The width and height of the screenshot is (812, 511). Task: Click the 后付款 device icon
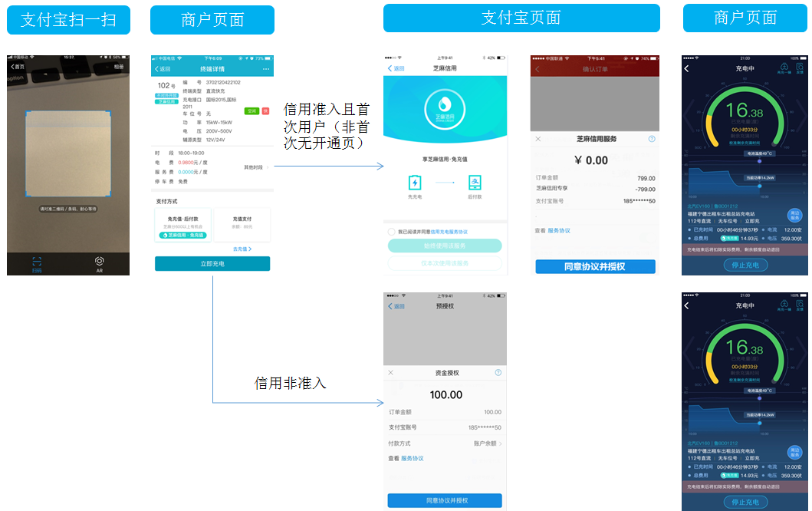coord(474,181)
